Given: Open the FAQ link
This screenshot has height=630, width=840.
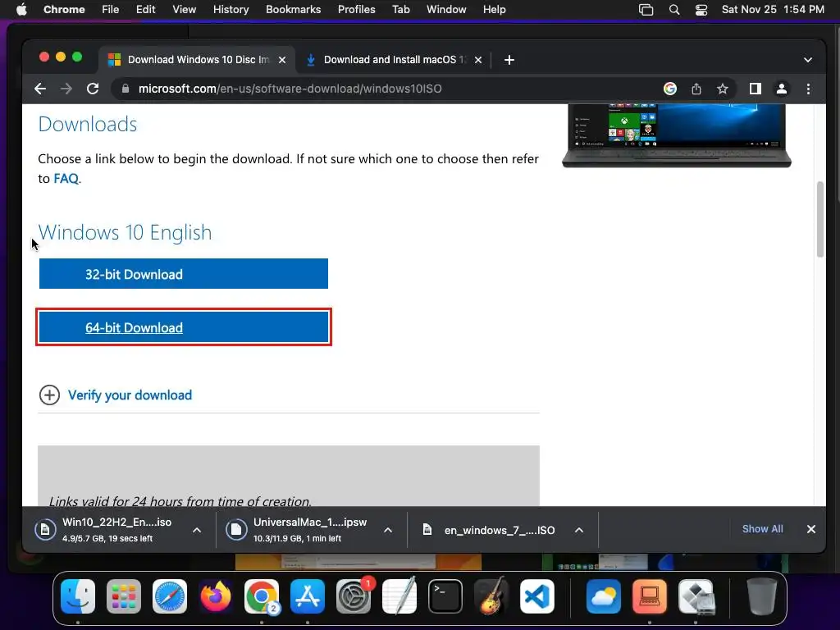Looking at the screenshot, I should click(x=66, y=178).
